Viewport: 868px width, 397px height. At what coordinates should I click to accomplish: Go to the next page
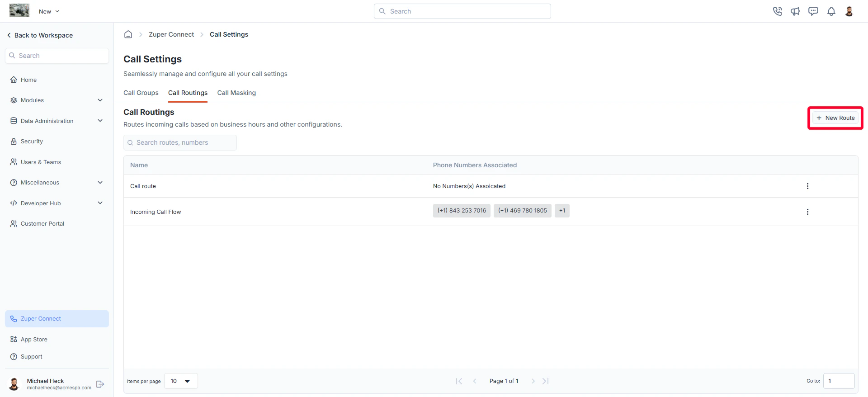533,381
